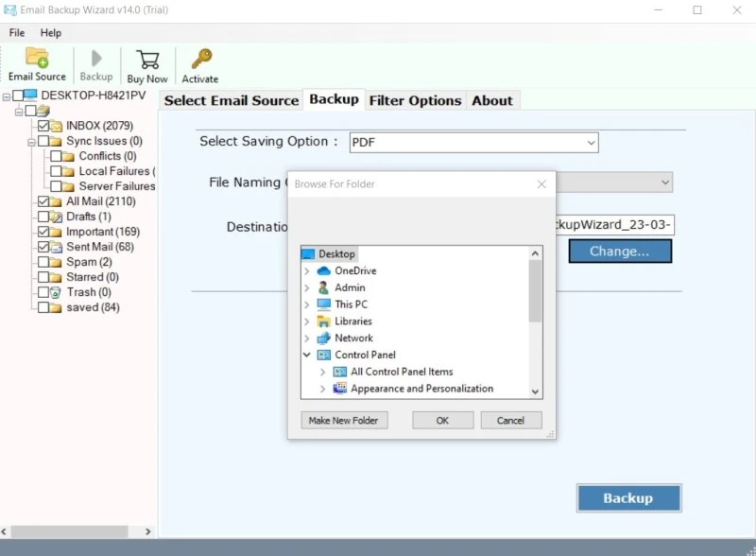756x556 pixels.
Task: Select the Network icon in folder list
Action: (324, 338)
